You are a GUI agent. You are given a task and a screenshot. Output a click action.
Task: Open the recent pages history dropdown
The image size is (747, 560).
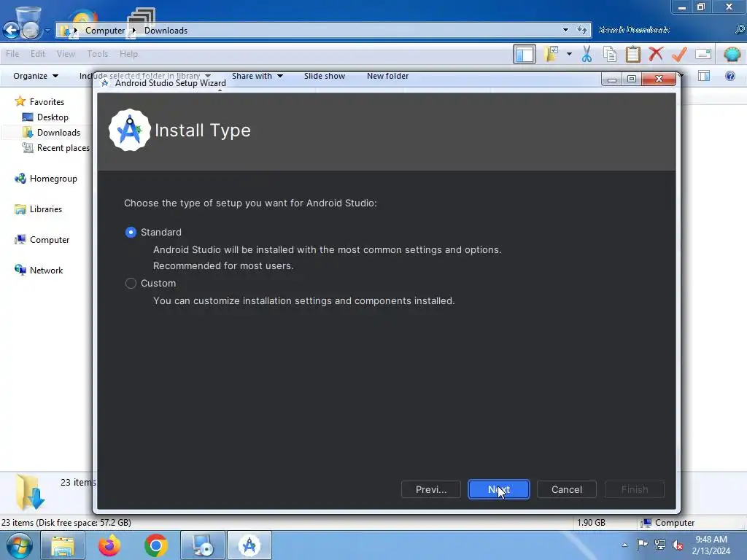[x=47, y=31]
